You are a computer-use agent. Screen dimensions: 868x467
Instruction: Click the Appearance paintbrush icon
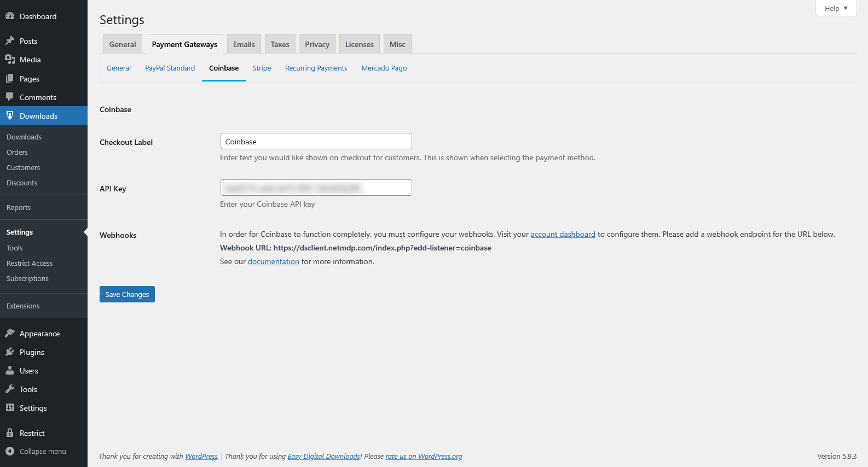[10, 334]
